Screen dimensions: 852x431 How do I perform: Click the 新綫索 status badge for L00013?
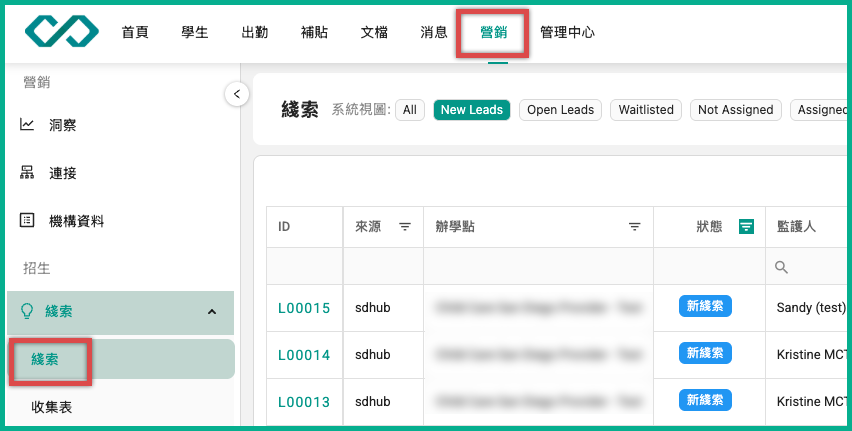[705, 400]
